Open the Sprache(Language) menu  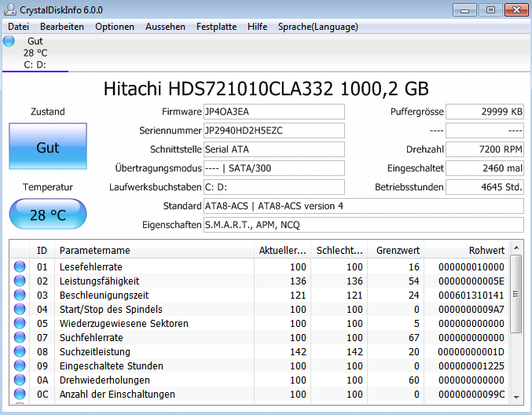tap(318, 27)
